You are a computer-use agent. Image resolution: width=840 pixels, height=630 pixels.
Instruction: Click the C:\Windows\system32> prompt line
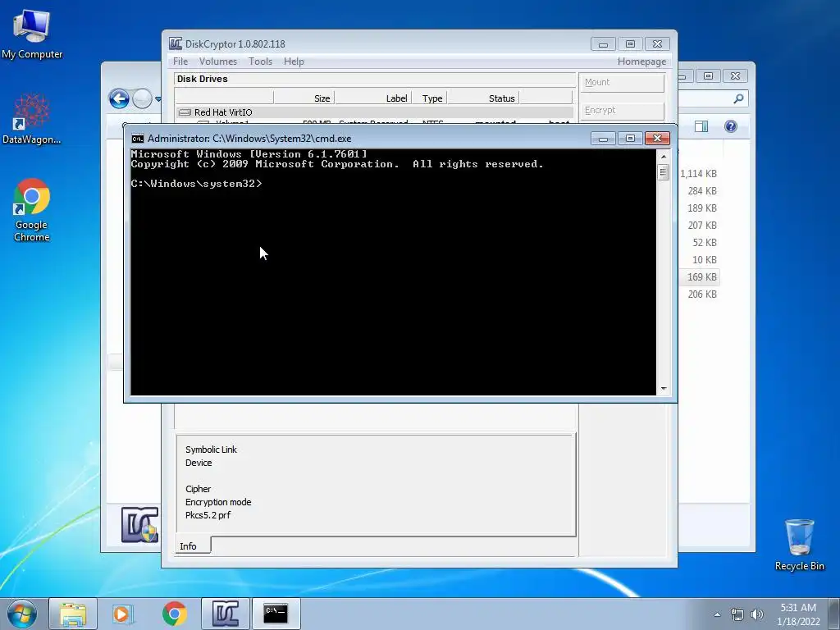[x=197, y=184]
